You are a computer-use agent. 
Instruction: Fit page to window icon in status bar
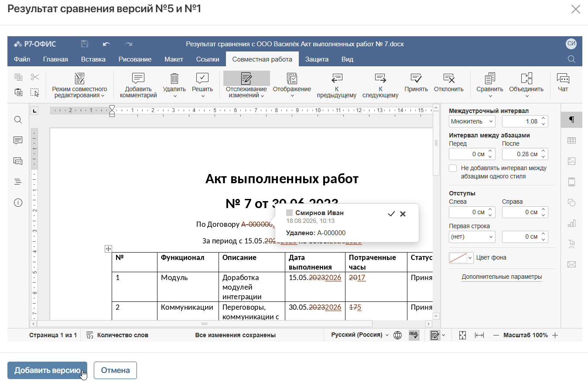click(x=463, y=335)
